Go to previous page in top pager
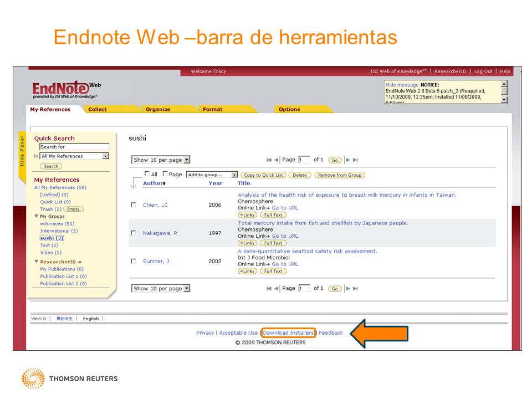This screenshot has height=399, width=532. [276, 160]
